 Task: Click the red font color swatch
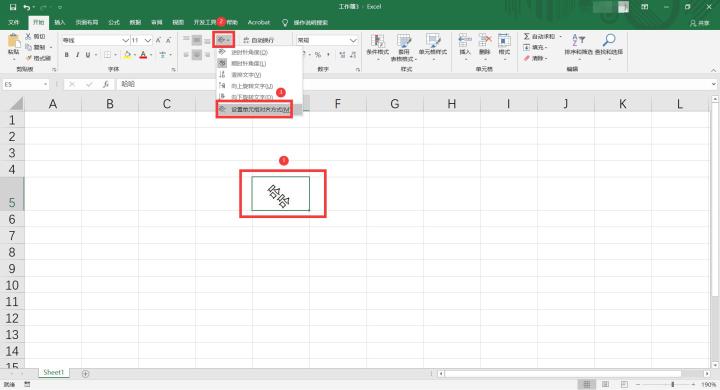[x=143, y=55]
